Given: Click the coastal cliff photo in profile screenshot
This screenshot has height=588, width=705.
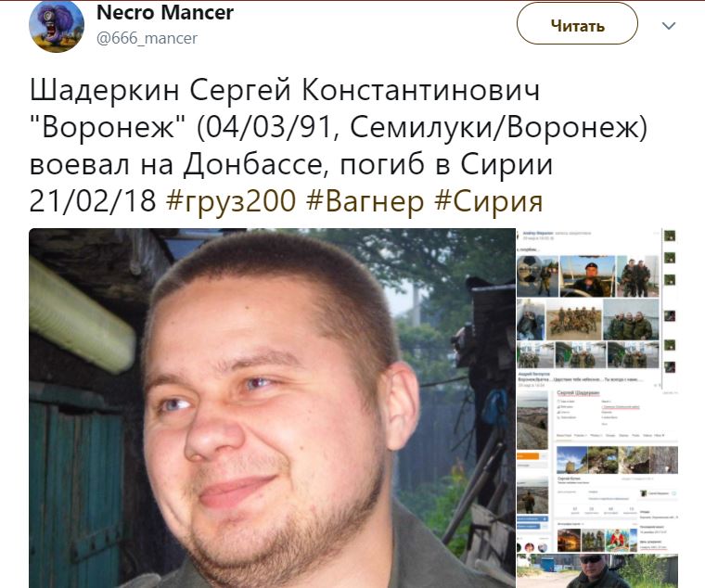Looking at the screenshot, I should (532, 421).
